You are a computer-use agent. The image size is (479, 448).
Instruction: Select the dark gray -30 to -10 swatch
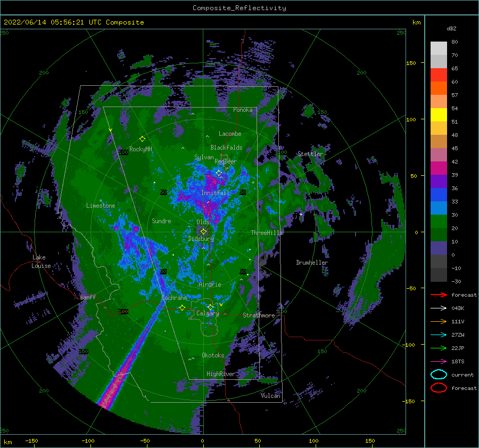click(x=439, y=275)
